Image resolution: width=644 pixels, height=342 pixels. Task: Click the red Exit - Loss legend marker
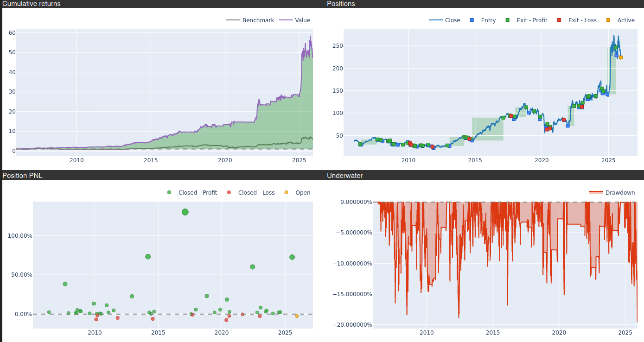(x=559, y=20)
